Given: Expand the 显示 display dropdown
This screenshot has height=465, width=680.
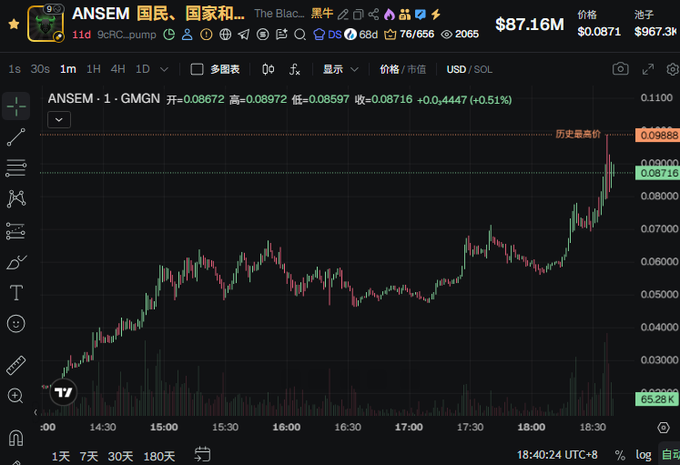Looking at the screenshot, I should point(340,69).
